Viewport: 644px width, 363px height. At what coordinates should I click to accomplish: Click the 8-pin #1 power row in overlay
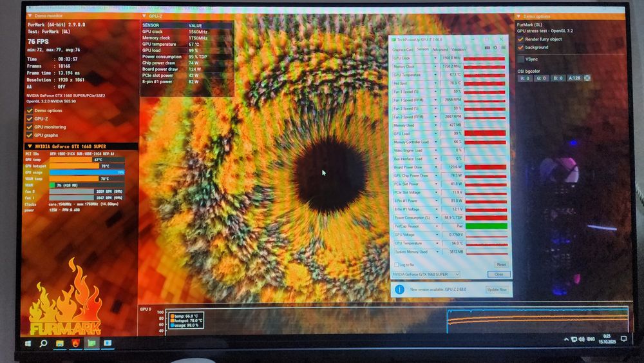(x=187, y=82)
